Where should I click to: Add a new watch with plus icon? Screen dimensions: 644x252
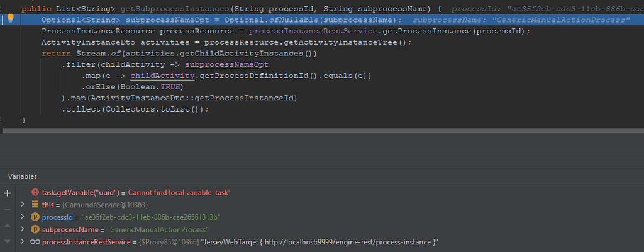click(8, 193)
